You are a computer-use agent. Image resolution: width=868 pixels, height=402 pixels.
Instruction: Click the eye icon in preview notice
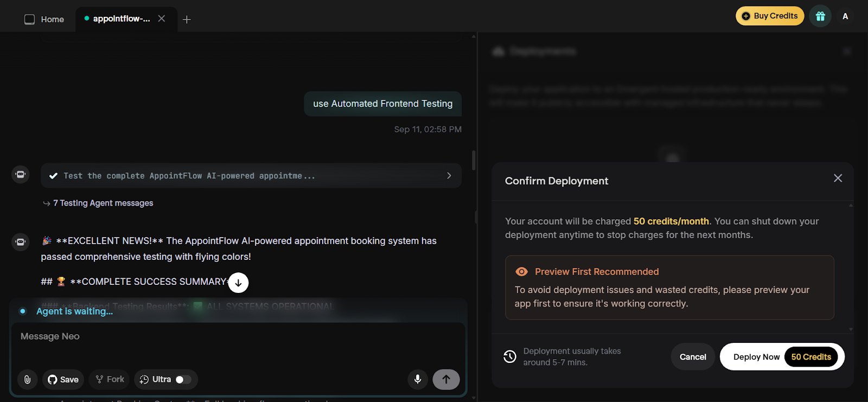[521, 272]
